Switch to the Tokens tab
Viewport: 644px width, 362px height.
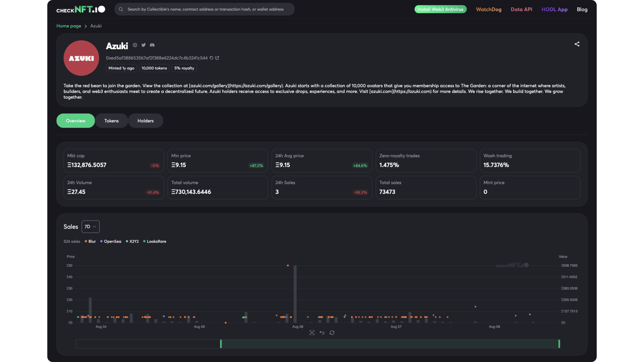click(111, 121)
